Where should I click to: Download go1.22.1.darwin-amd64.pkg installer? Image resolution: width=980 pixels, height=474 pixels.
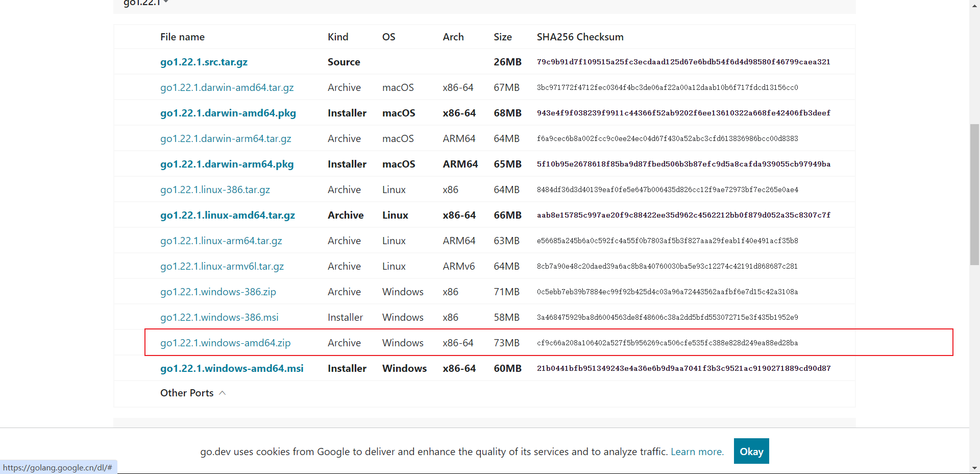(228, 113)
